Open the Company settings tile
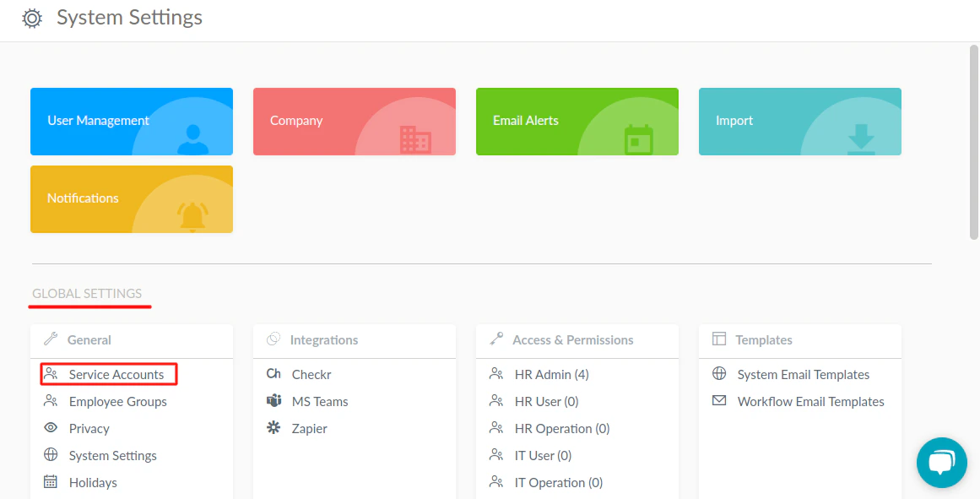This screenshot has height=499, width=980. tap(354, 121)
